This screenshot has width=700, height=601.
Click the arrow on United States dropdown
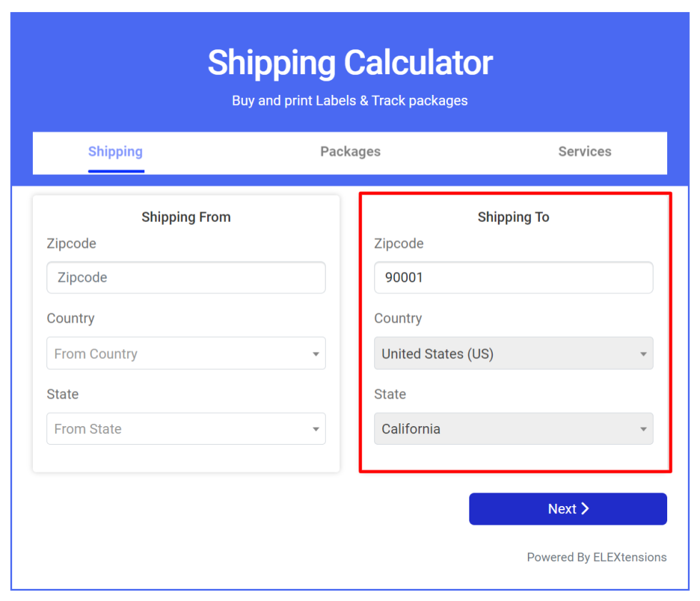(x=644, y=354)
